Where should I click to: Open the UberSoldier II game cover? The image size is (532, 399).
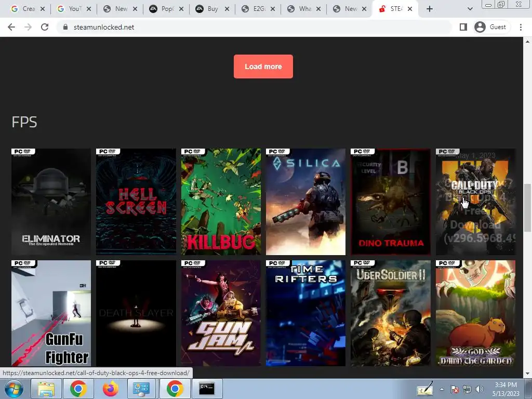[391, 313]
